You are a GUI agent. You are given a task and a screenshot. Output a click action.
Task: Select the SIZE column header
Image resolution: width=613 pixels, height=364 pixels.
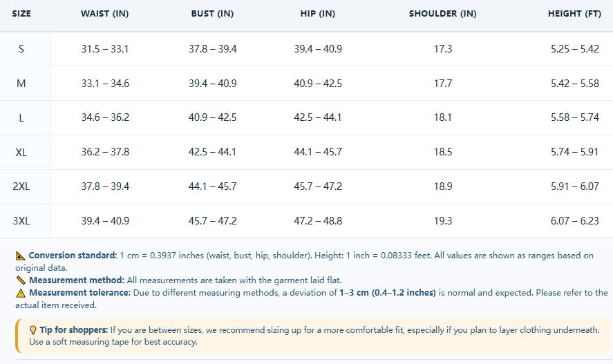[x=21, y=14]
